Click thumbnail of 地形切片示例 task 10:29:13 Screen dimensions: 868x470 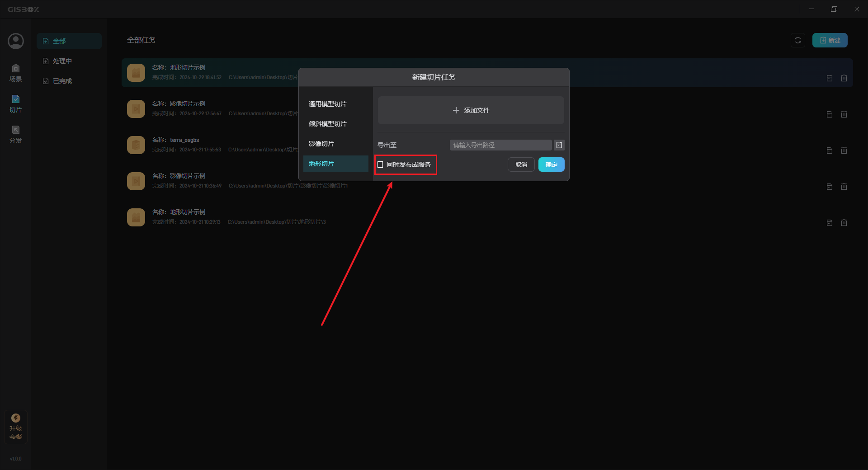tap(136, 217)
